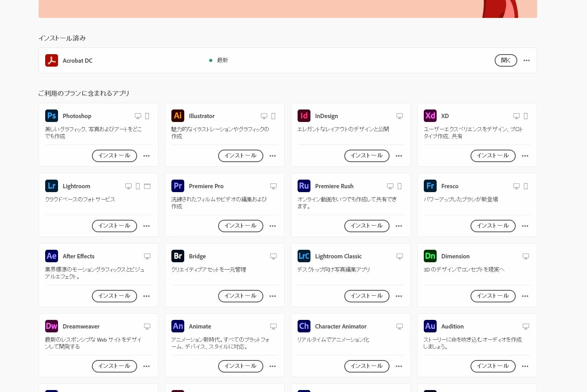Click the Bridge Br icon
The width and height of the screenshot is (587, 392).
[x=178, y=256]
